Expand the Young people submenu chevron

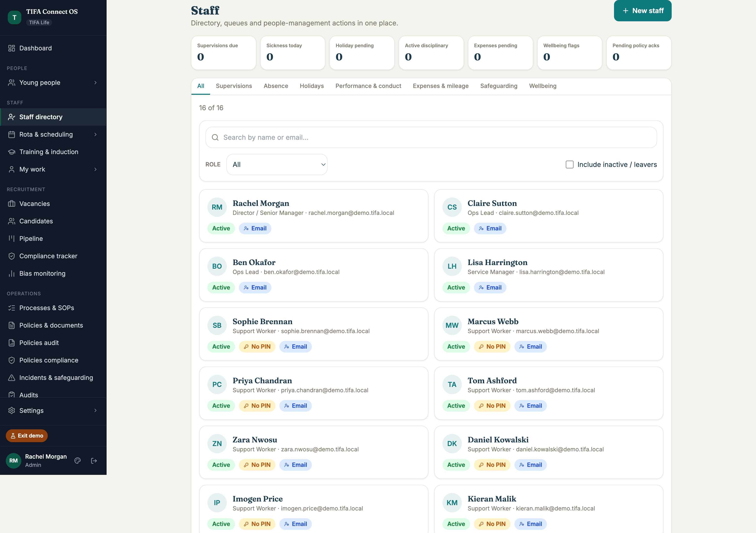pyautogui.click(x=95, y=83)
